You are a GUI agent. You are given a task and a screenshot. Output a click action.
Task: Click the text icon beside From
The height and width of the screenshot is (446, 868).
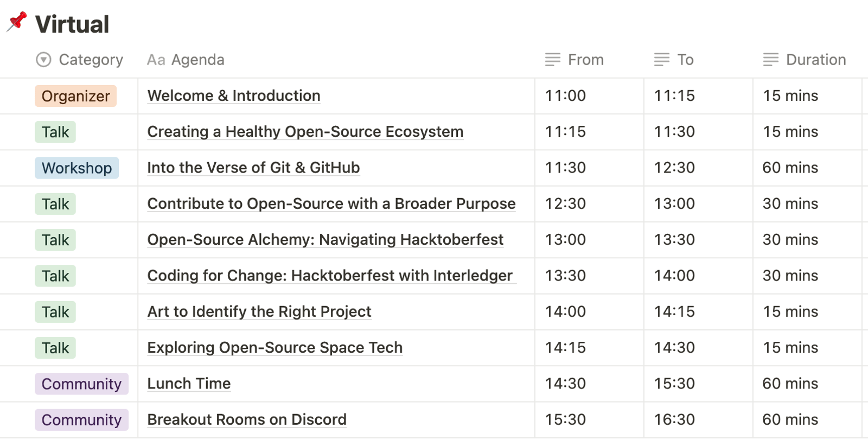pos(553,60)
